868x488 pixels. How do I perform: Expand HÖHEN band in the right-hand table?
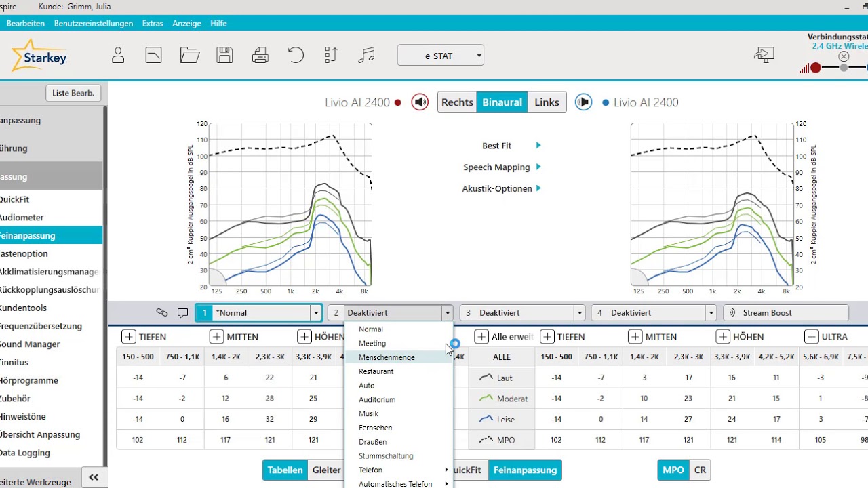click(x=723, y=337)
